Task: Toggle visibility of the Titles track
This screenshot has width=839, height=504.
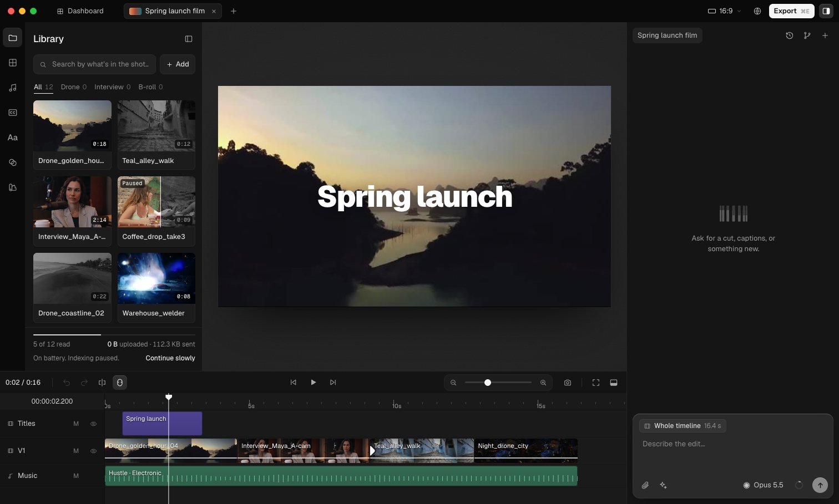Action: (x=93, y=424)
